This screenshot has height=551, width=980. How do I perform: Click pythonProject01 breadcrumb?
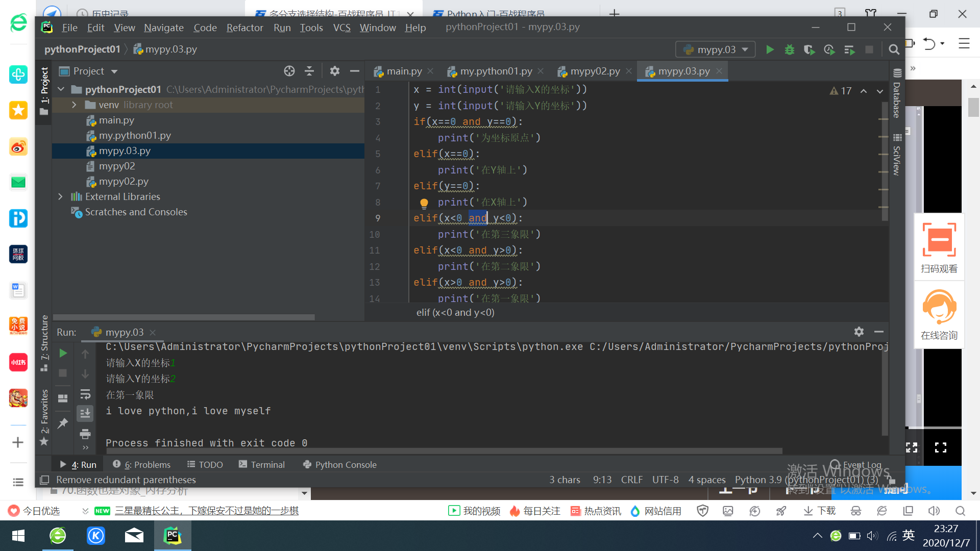82,49
